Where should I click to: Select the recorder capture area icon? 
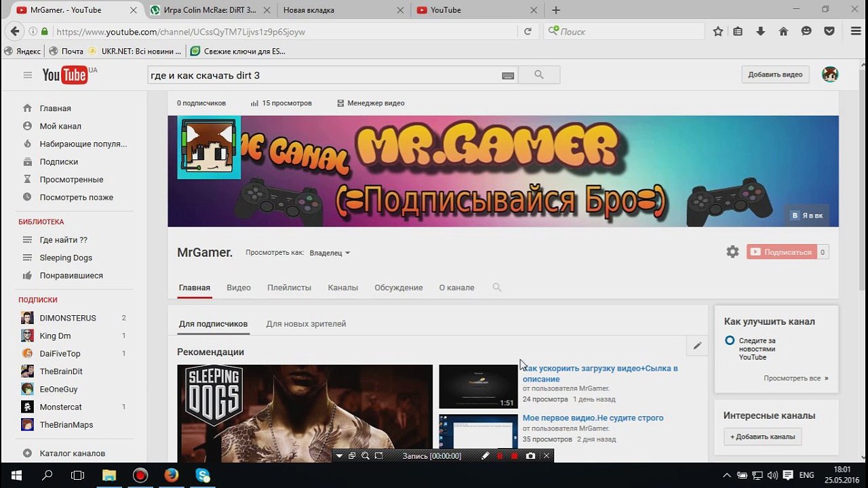tap(379, 456)
